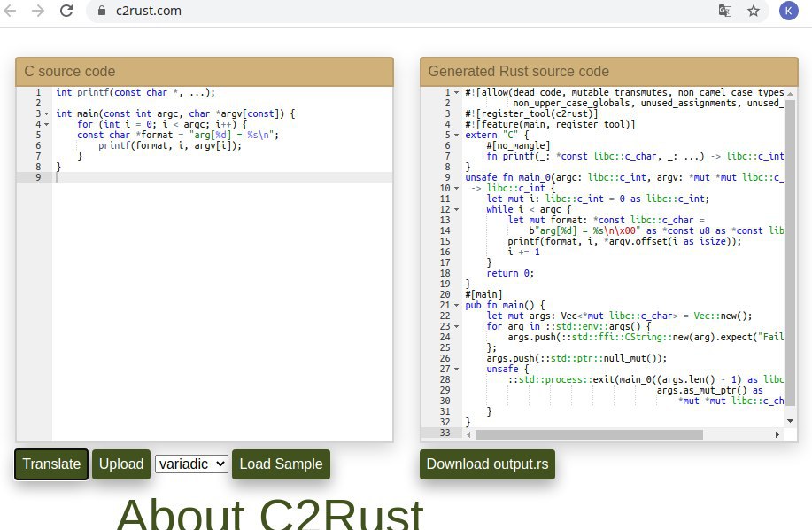812x530 pixels.
Task: Open the variadic sample dropdown
Action: (x=191, y=464)
